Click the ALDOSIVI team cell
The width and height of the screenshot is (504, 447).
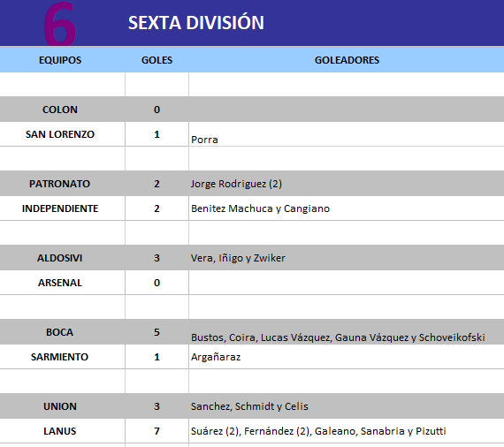(60, 258)
